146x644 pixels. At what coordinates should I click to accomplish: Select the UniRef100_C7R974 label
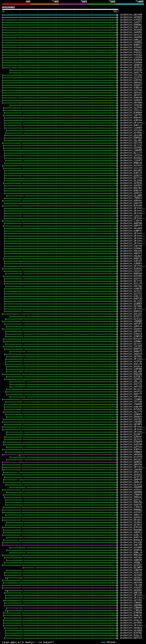click(x=131, y=507)
